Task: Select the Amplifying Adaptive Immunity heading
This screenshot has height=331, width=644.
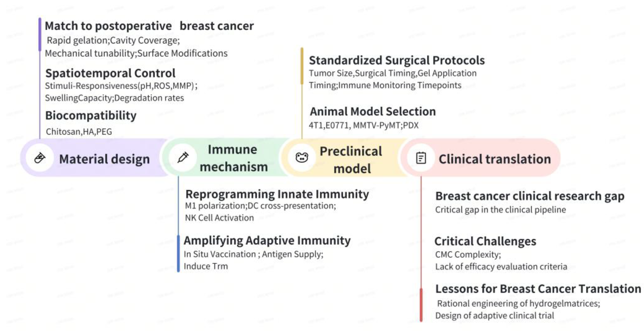Action: 267,240
